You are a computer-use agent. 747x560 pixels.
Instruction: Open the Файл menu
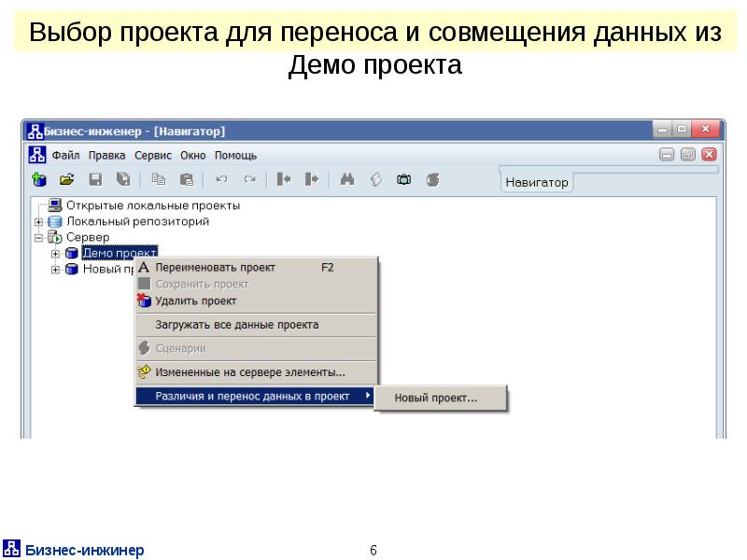tap(65, 155)
